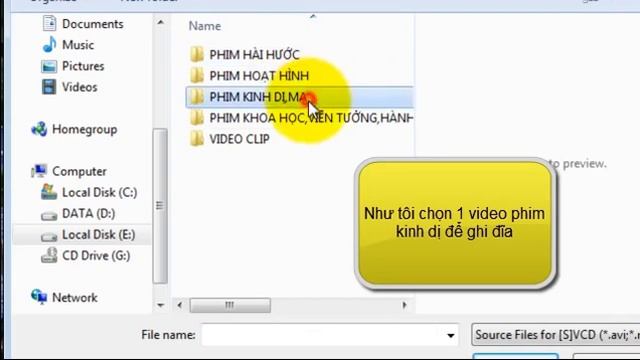
Task: Open the File name dropdown arrow
Action: pyautogui.click(x=451, y=336)
